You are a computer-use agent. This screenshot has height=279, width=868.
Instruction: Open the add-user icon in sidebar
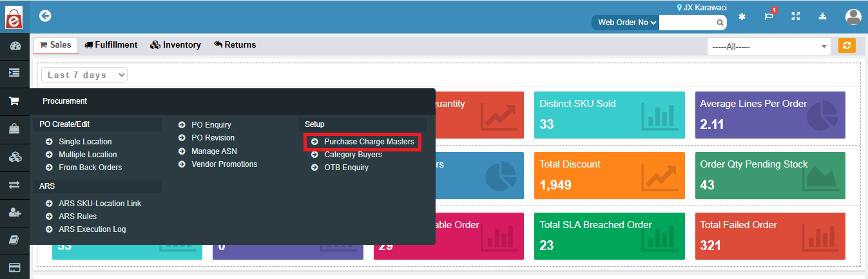pos(14,212)
